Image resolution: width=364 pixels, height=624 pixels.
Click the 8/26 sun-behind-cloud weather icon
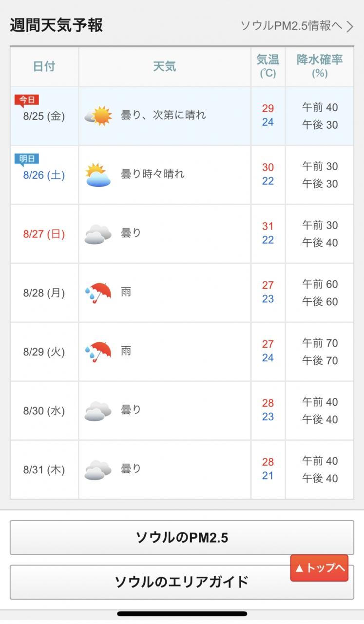coord(97,175)
